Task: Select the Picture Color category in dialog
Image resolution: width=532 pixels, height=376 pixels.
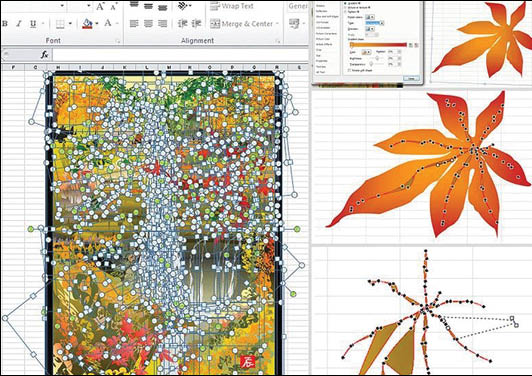Action: point(323,39)
